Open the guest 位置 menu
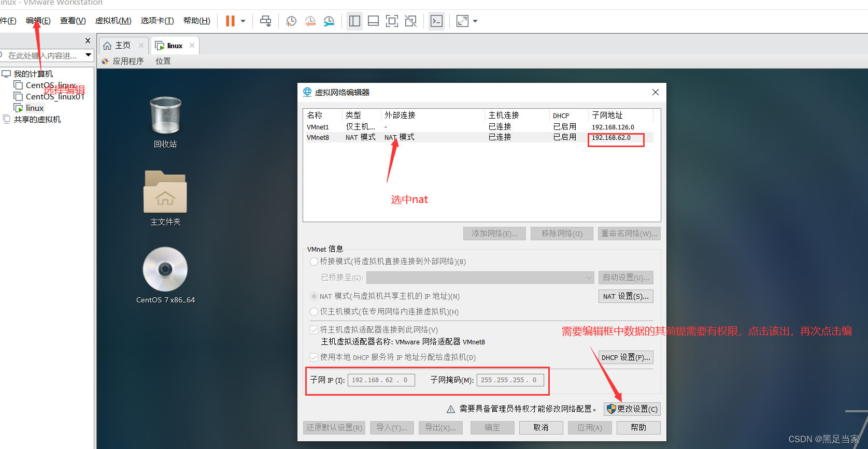 tap(163, 61)
